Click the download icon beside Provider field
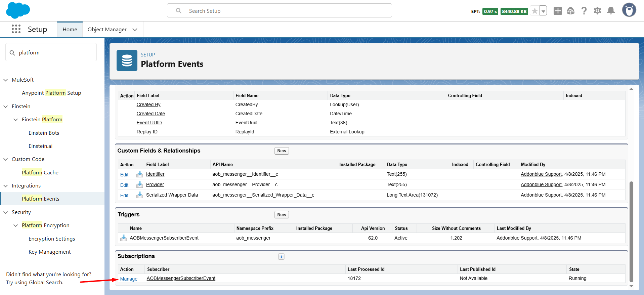Image resolution: width=644 pixels, height=295 pixels. [140, 184]
